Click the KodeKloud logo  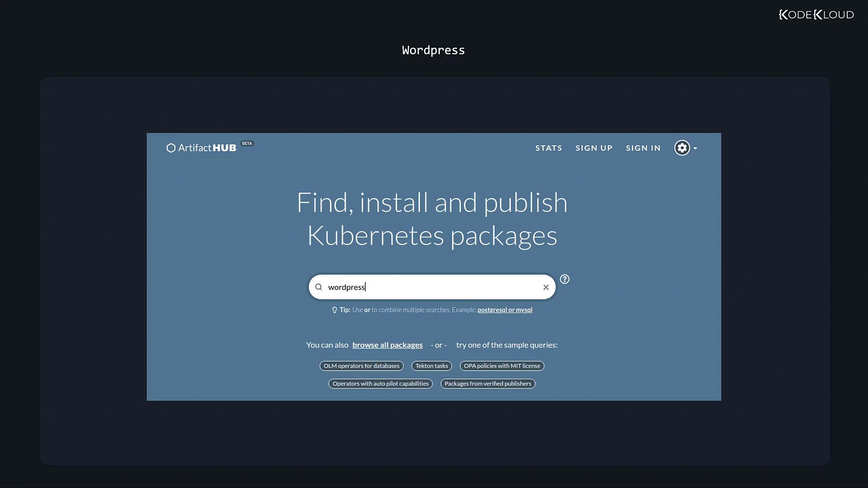click(816, 14)
